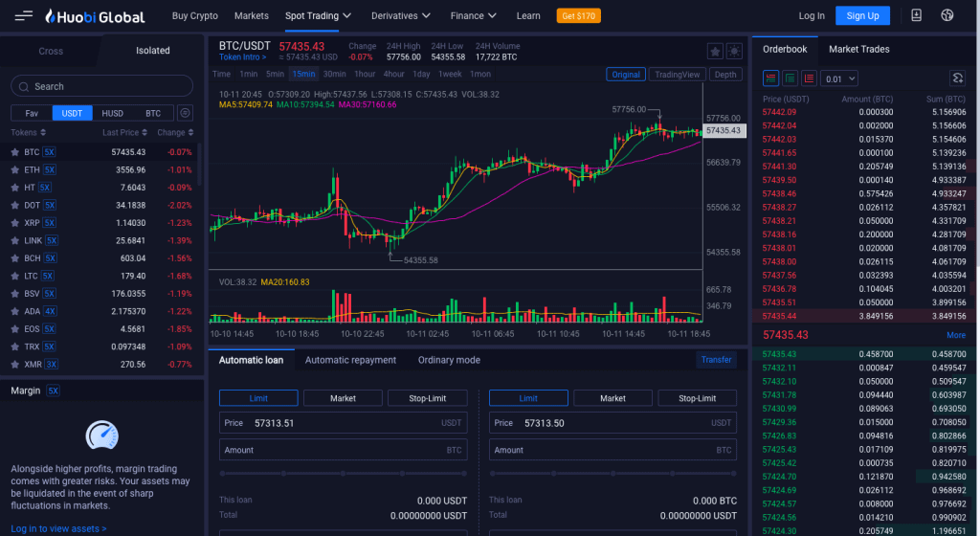Select the 1hour chart interval

coord(365,74)
